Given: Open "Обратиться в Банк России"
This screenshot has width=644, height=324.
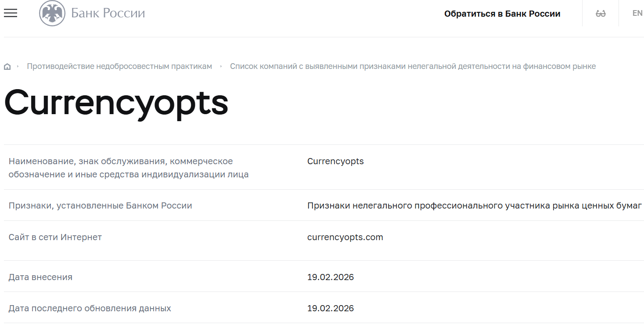Looking at the screenshot, I should (x=502, y=13).
